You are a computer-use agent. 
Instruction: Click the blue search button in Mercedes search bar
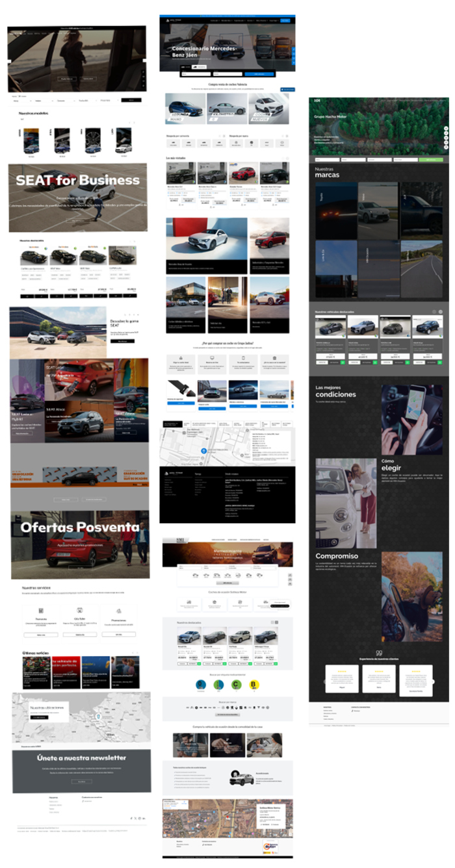[259, 74]
